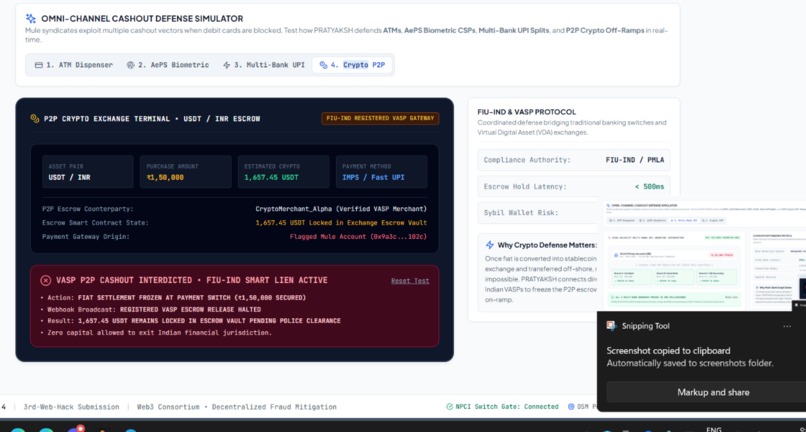
Task: Click the Flagged Mule Account address
Action: tap(358, 237)
